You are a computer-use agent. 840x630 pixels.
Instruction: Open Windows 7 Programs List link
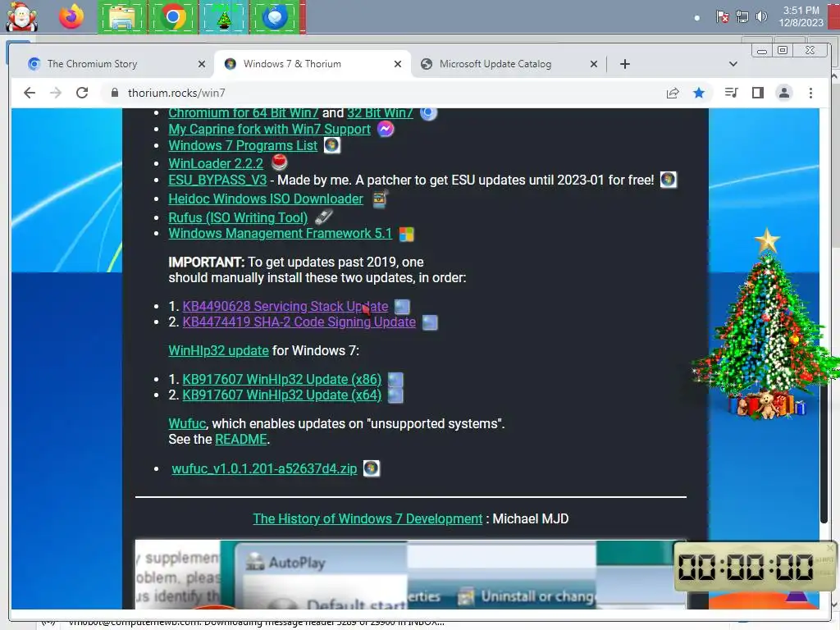[x=243, y=145]
